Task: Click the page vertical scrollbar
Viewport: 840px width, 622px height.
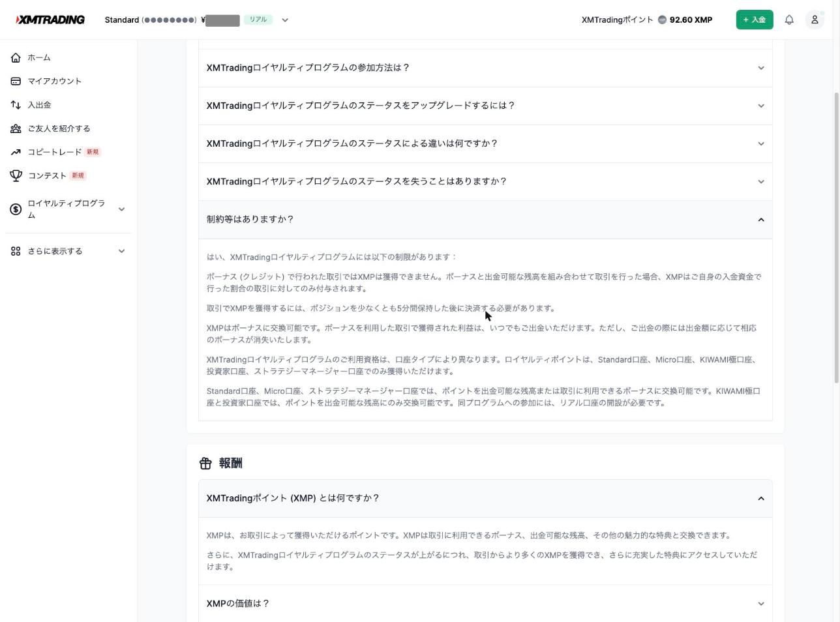Action: 836,238
